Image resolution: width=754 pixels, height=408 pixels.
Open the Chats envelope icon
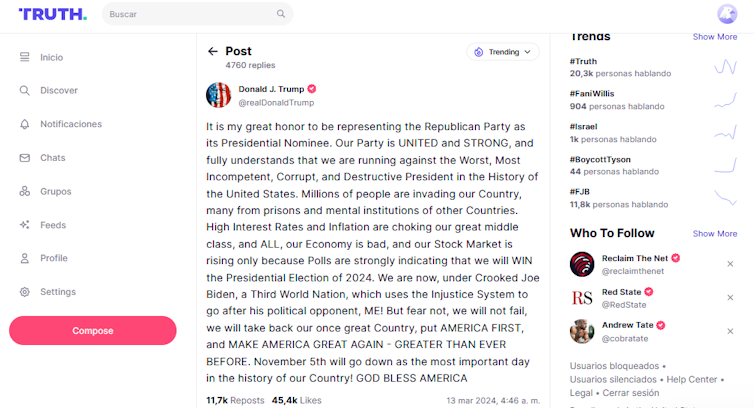click(x=24, y=158)
